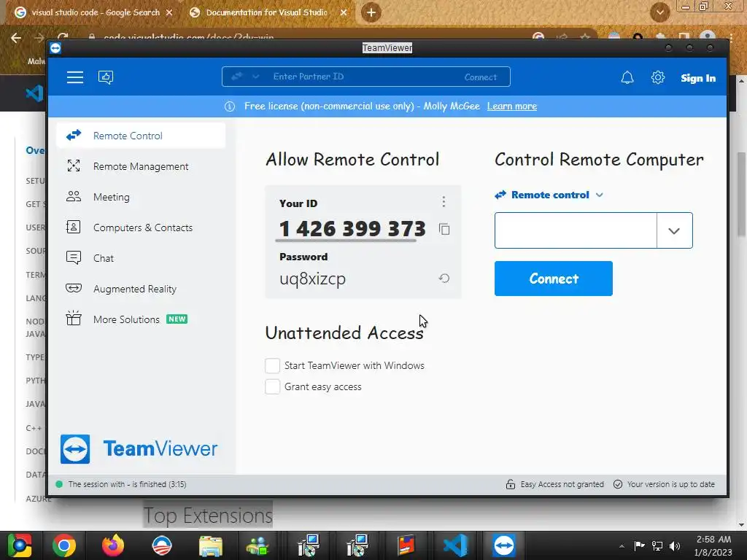Click the taskbar clock showing 2:58 AM
This screenshot has height=560, width=747.
(x=713, y=545)
